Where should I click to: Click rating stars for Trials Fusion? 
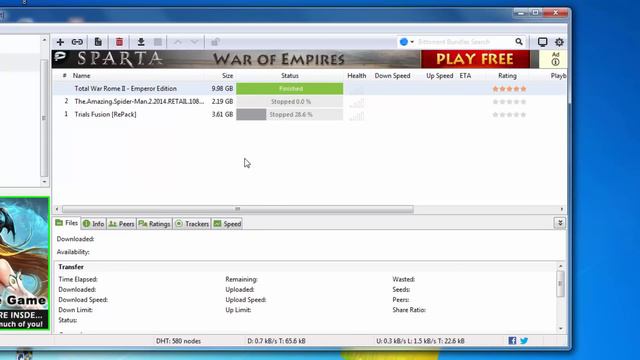(x=509, y=115)
